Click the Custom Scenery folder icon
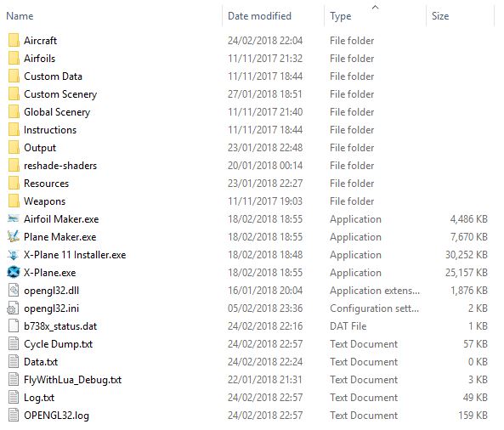Screen dimensions: 504x430 pyautogui.click(x=14, y=93)
